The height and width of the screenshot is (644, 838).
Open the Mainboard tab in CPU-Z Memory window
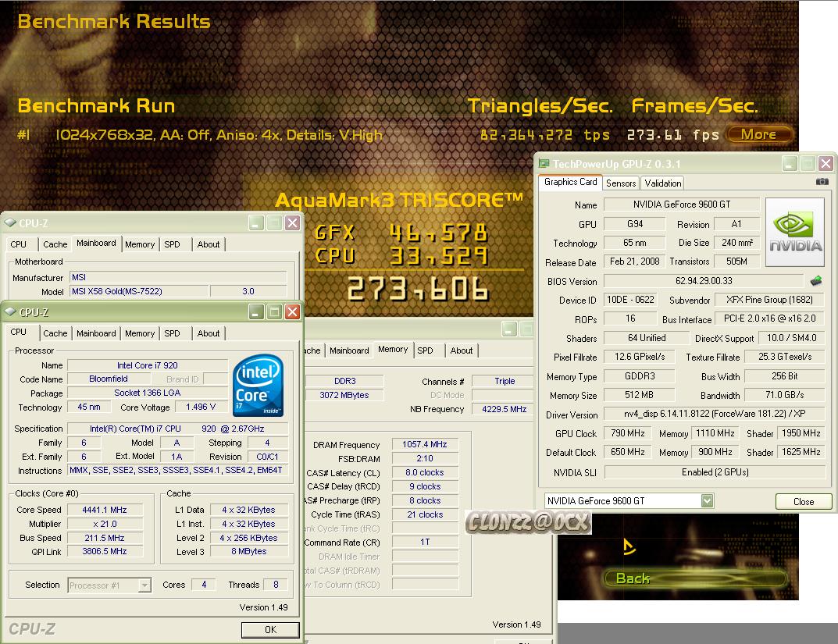349,350
